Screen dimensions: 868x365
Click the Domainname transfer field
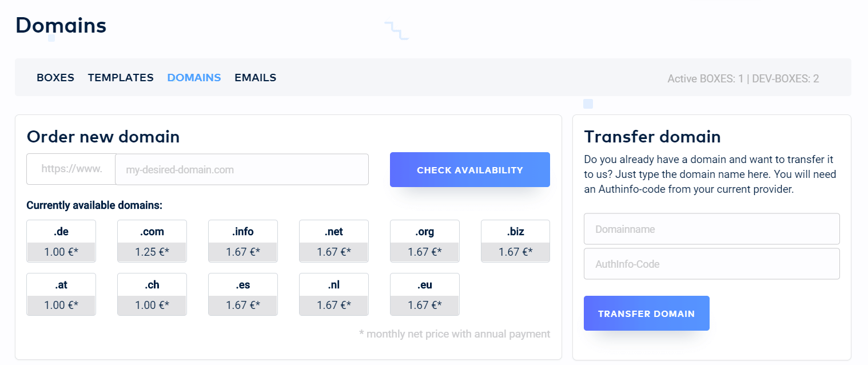tap(711, 229)
